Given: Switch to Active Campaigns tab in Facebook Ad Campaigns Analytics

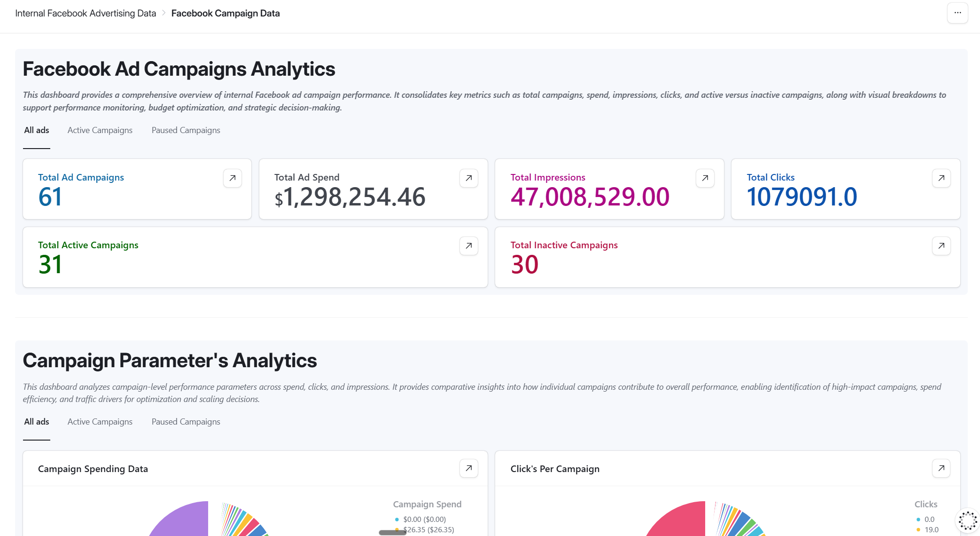Looking at the screenshot, I should [100, 130].
